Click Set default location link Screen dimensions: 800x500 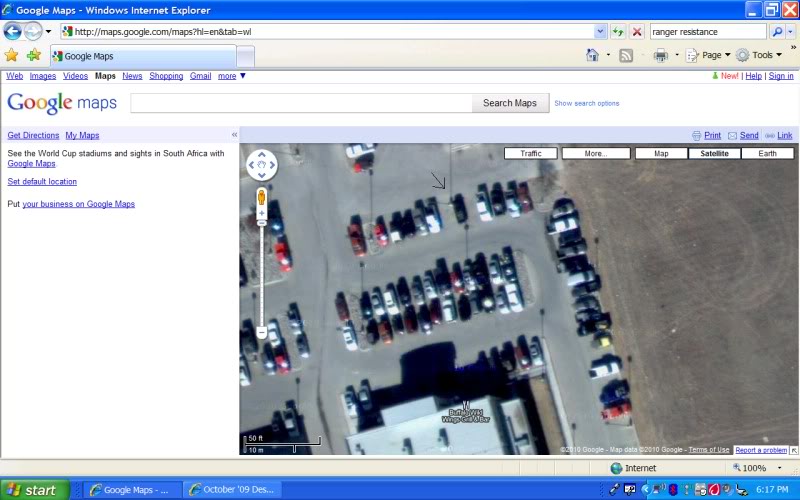click(x=42, y=182)
